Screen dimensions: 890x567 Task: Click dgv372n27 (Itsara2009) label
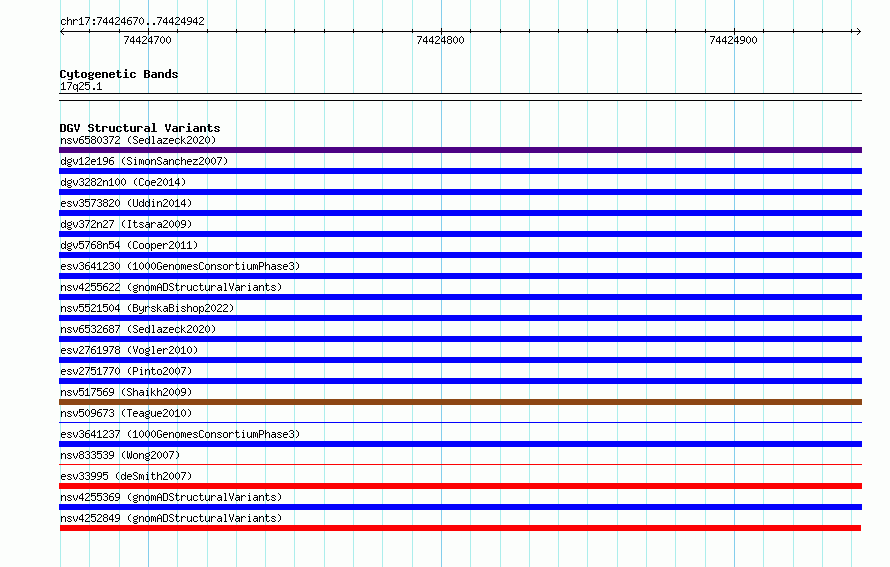click(x=126, y=224)
